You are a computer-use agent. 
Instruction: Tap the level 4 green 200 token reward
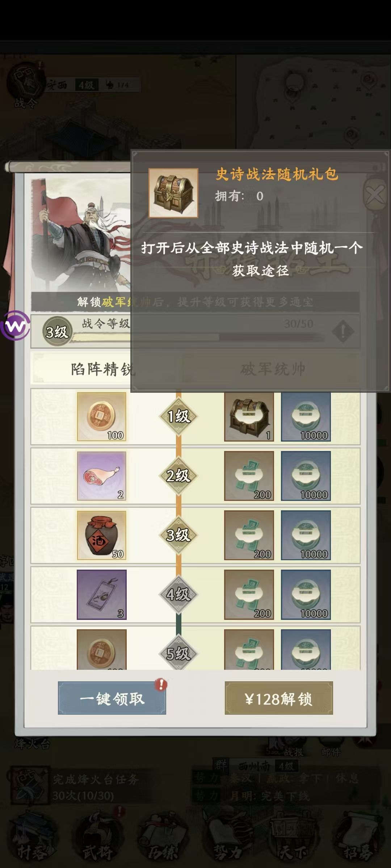point(249,595)
